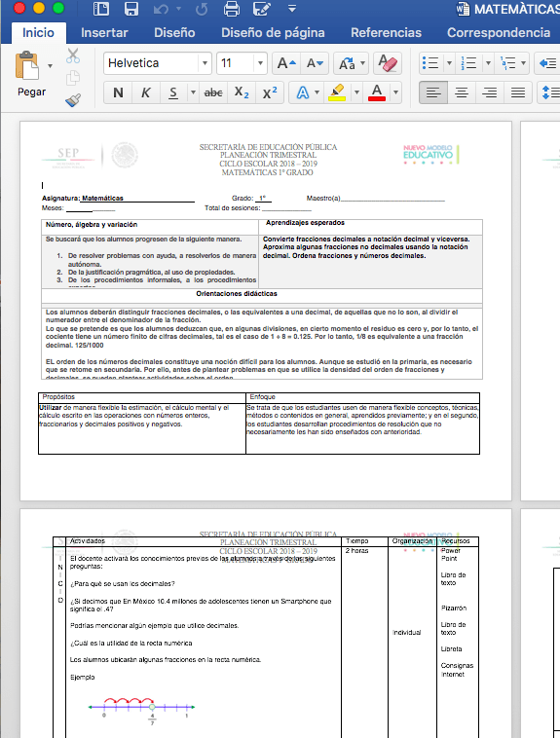Clear formatting with the eraser icon
This screenshot has height=738, width=560.
pyautogui.click(x=388, y=63)
